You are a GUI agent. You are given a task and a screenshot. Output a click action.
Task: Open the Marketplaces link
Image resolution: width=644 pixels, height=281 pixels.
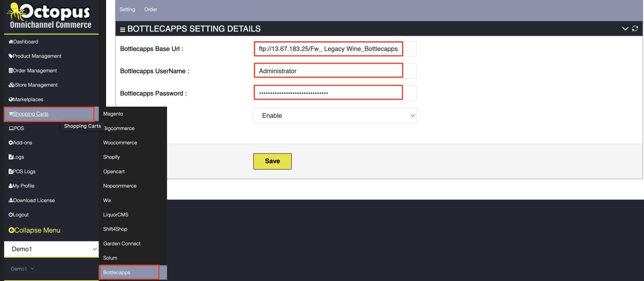point(28,100)
